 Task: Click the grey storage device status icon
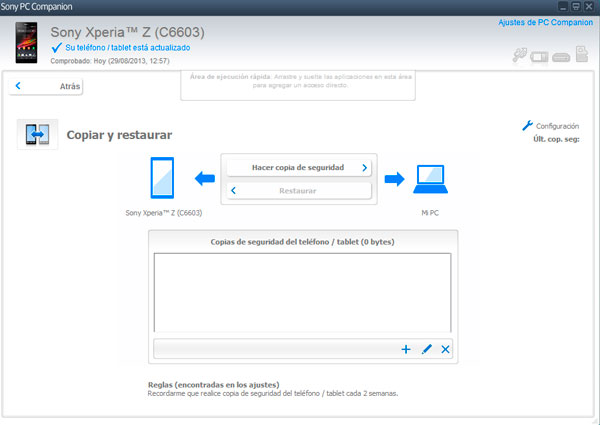[561, 58]
